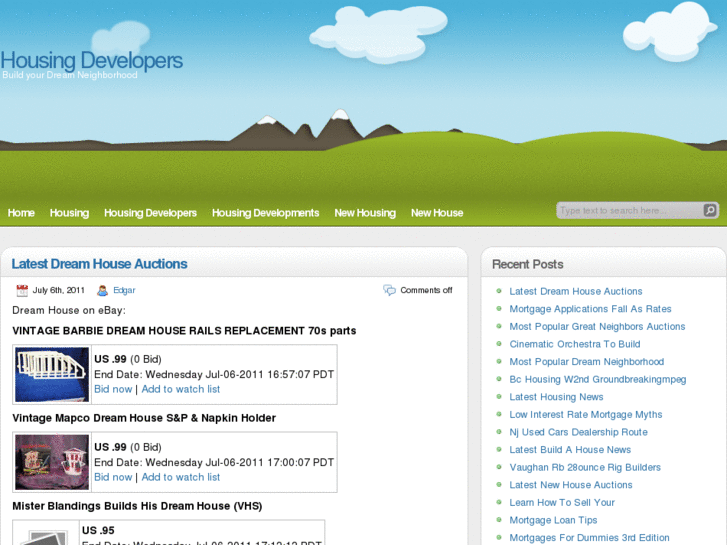
Task: Open Most Popular Dream Neighborhood post
Action: point(587,362)
